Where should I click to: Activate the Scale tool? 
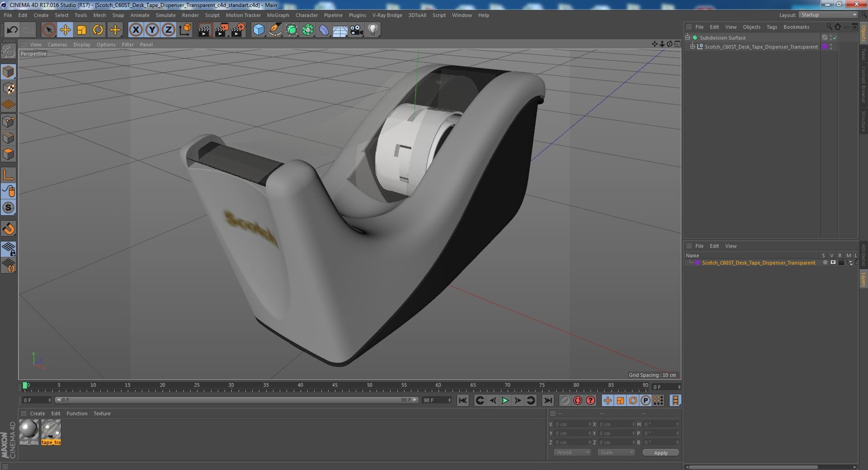(x=81, y=30)
